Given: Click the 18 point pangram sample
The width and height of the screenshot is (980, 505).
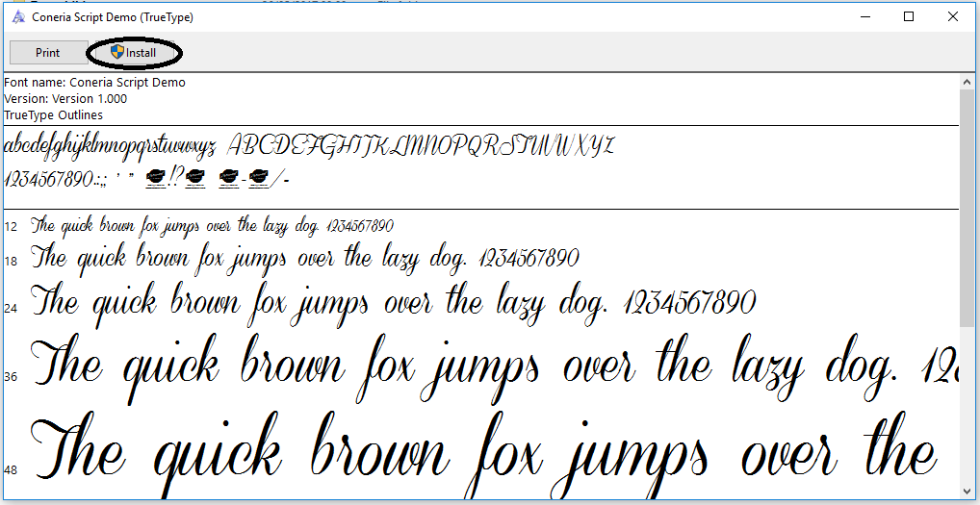Looking at the screenshot, I should (x=305, y=260).
